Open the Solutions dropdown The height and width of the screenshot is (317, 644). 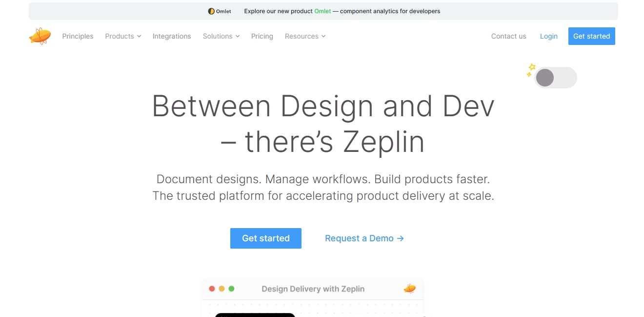(x=221, y=36)
